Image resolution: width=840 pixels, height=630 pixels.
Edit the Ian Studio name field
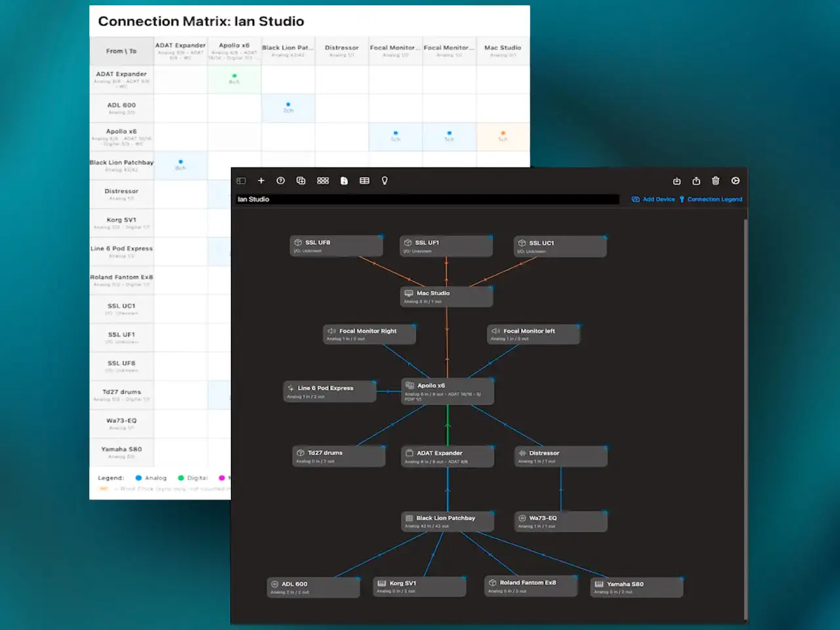tap(427, 199)
